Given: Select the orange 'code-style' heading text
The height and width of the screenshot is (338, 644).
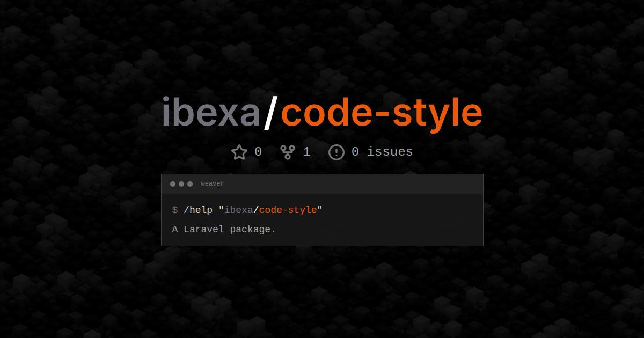Looking at the screenshot, I should 382,114.
